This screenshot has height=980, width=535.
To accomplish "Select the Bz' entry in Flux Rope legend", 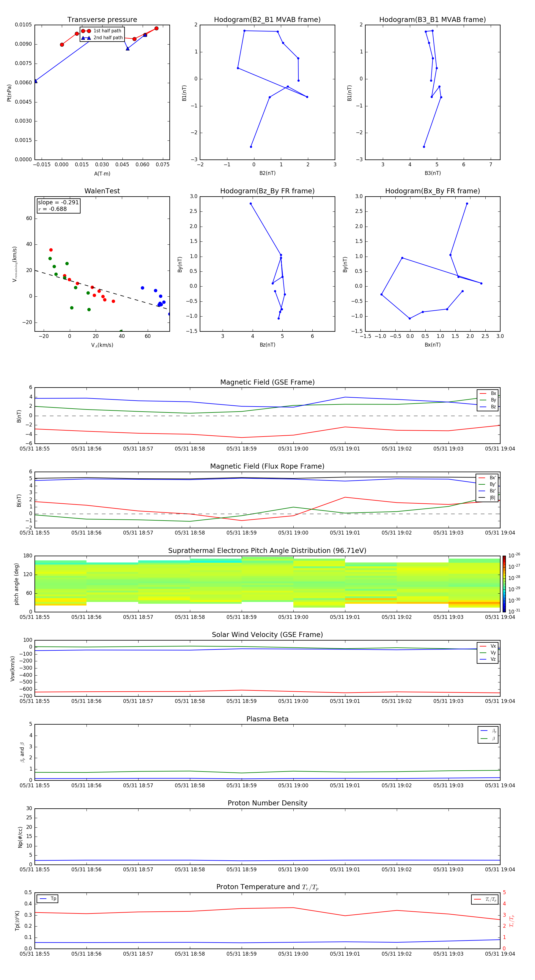I will 487,491.
